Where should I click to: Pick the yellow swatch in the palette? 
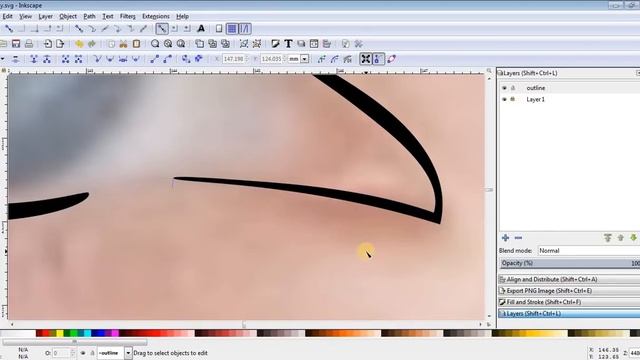pyautogui.click(x=60, y=333)
